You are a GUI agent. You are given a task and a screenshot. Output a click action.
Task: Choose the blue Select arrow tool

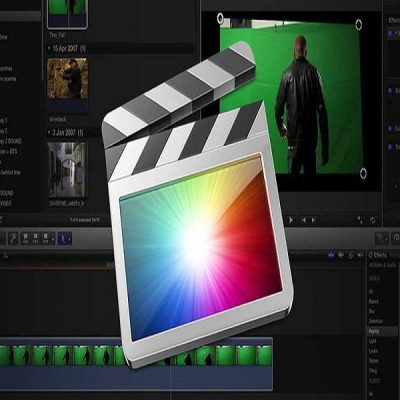tap(63, 239)
